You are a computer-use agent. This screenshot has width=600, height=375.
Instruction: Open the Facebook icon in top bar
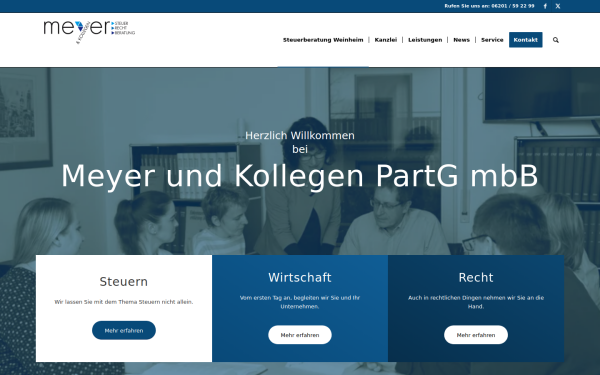click(545, 6)
